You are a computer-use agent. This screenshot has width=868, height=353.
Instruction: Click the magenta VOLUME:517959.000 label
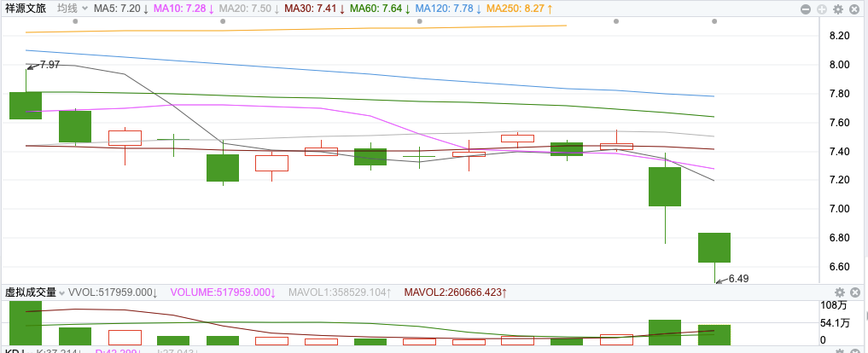pos(224,292)
